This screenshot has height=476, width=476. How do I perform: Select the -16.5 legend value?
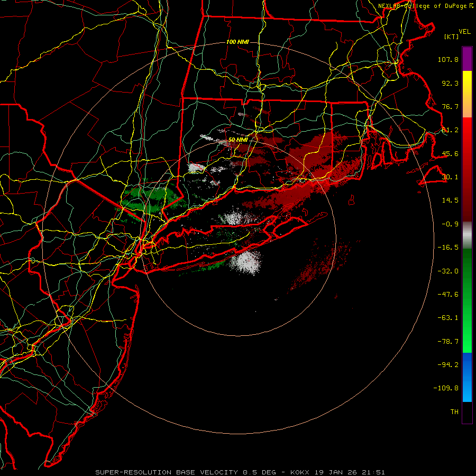(x=448, y=248)
